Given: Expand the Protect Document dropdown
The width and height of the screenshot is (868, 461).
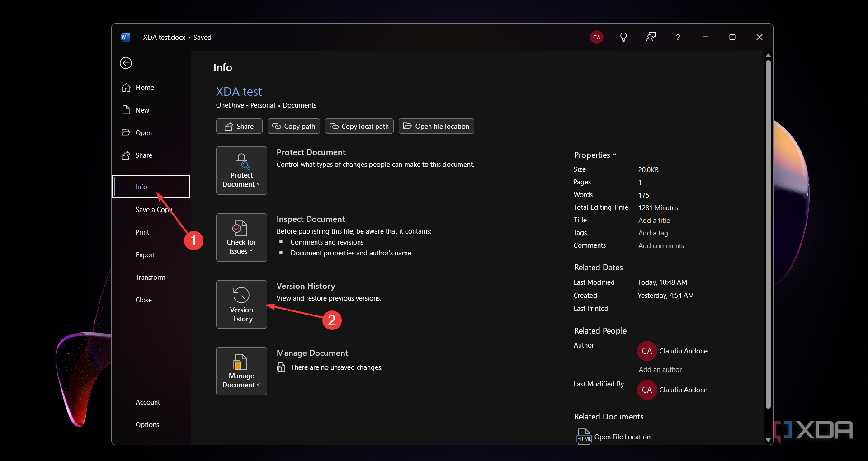Looking at the screenshot, I should point(241,170).
